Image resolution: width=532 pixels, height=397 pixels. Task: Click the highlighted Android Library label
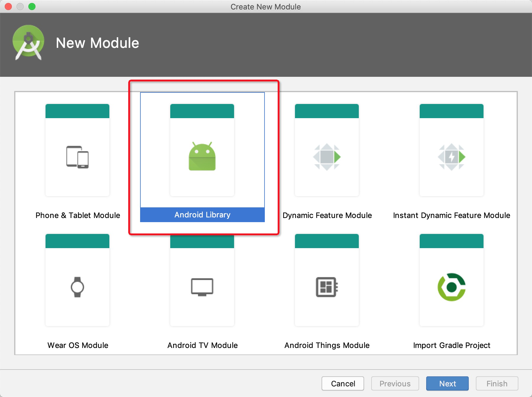coord(202,215)
